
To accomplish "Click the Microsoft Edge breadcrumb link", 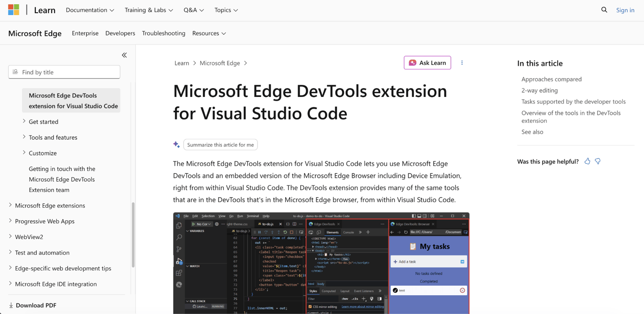I will pyautogui.click(x=220, y=63).
